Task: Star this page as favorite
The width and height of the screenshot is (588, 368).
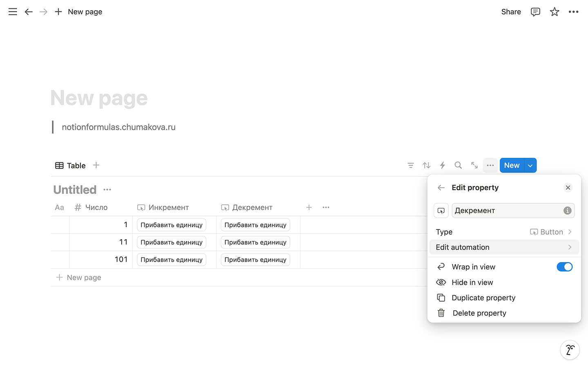Action: [555, 12]
